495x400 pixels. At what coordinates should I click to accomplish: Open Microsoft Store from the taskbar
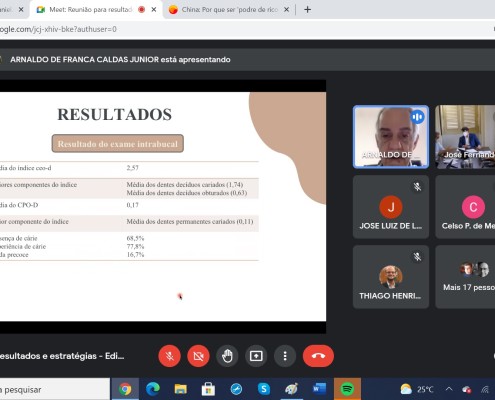coord(208,389)
